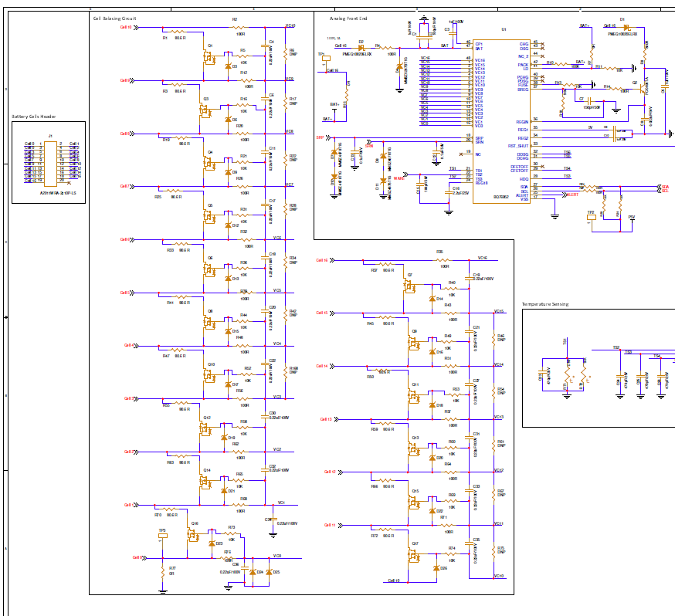
Task: Select the Q15 MOSFET symbol
Action: 414,503
